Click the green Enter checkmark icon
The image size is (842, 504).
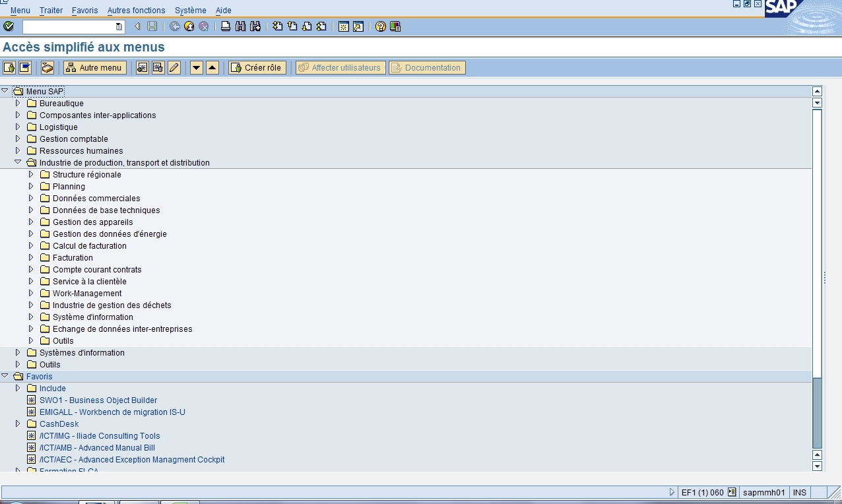pyautogui.click(x=9, y=26)
